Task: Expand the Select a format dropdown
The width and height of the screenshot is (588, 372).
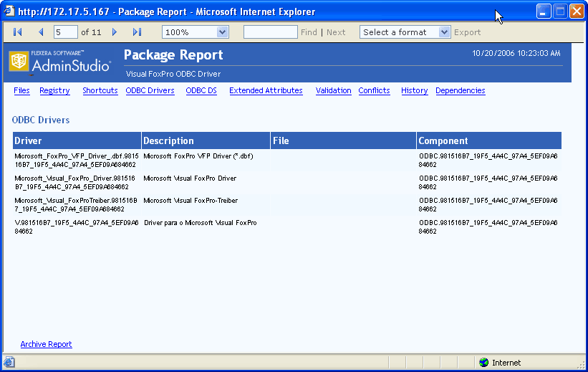Action: (x=444, y=32)
